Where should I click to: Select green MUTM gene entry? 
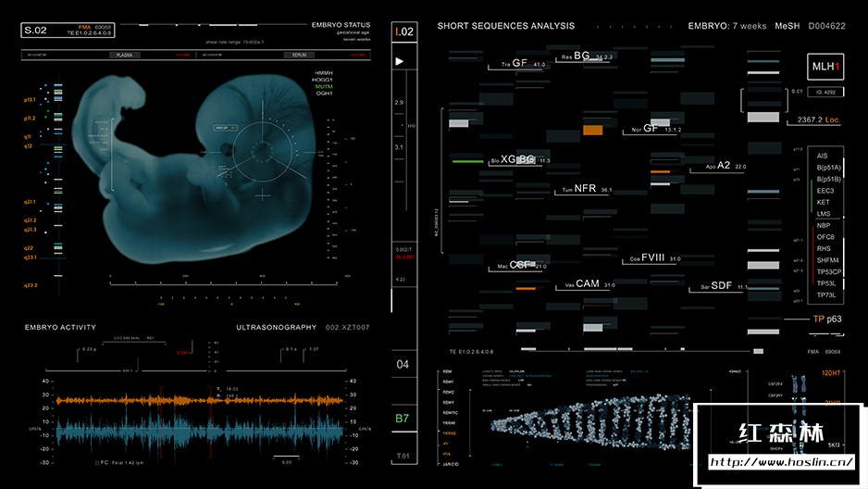(x=324, y=86)
